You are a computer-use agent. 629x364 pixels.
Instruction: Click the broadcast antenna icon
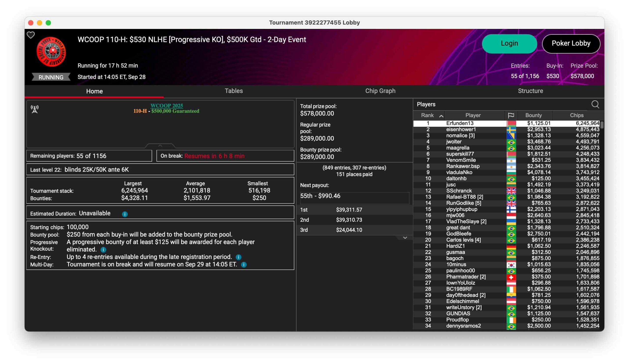(35, 109)
